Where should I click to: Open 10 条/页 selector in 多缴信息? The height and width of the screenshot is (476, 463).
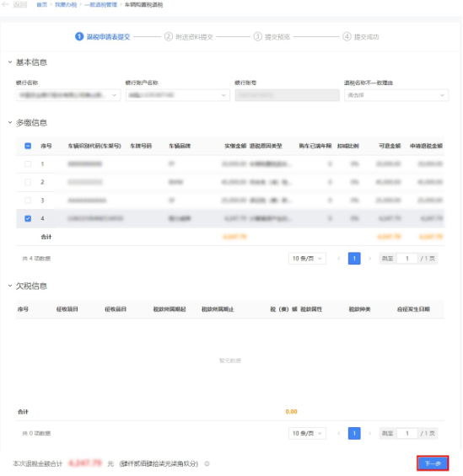tap(307, 259)
